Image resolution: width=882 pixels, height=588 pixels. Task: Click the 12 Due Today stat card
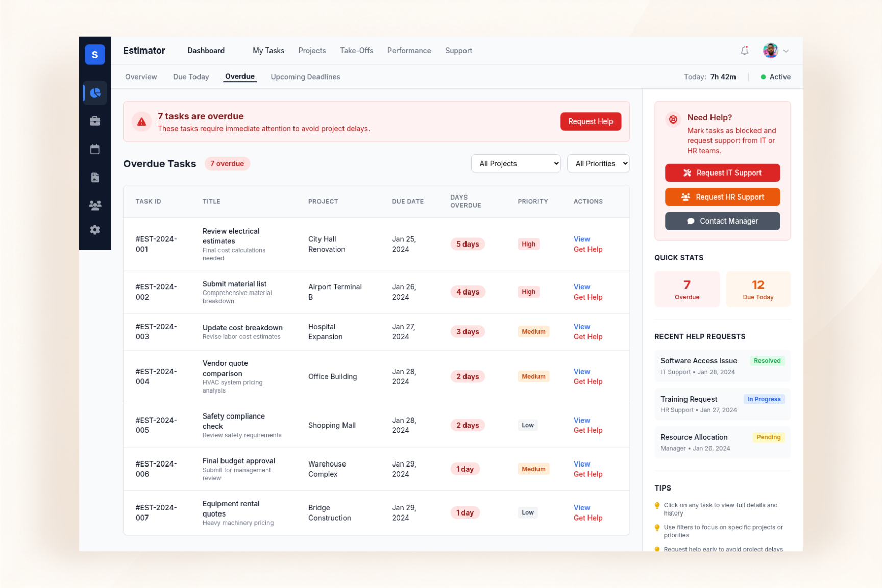coord(758,289)
